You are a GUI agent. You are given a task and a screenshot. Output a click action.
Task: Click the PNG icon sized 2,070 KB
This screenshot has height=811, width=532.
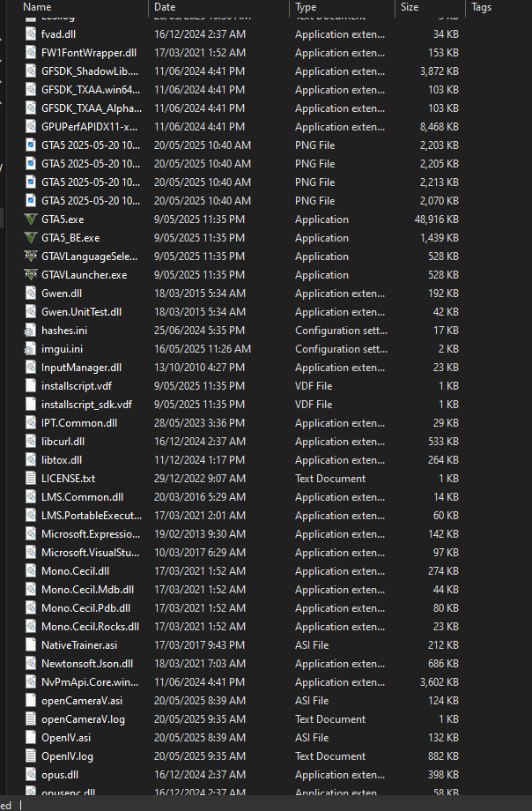click(31, 201)
